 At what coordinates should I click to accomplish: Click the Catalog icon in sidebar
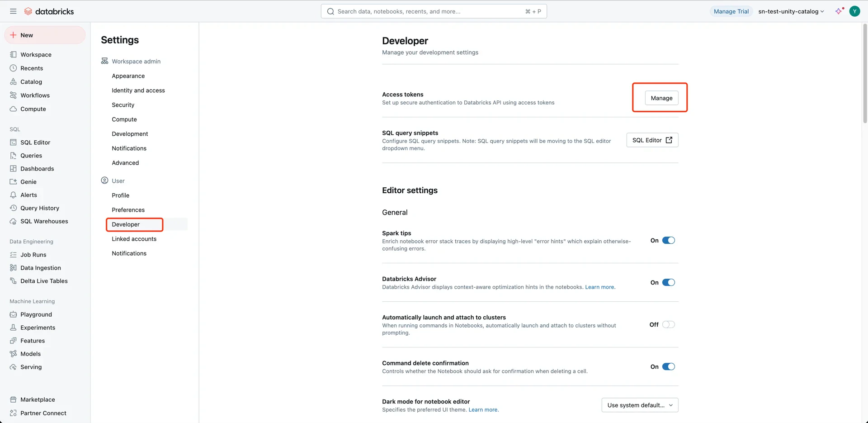[13, 81]
